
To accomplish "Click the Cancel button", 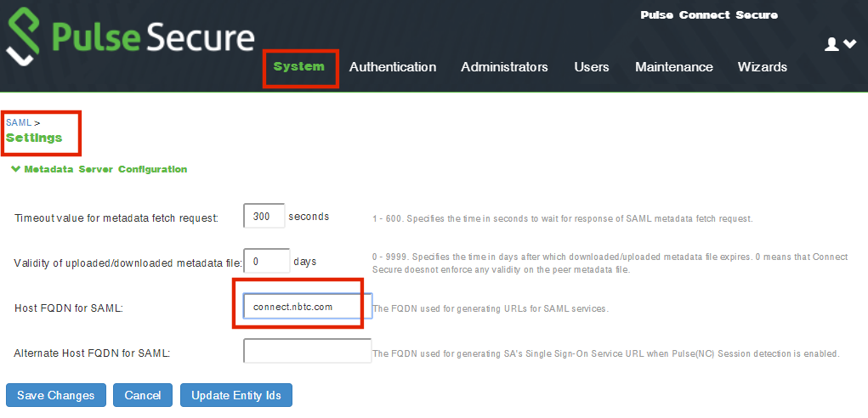I will click(143, 395).
